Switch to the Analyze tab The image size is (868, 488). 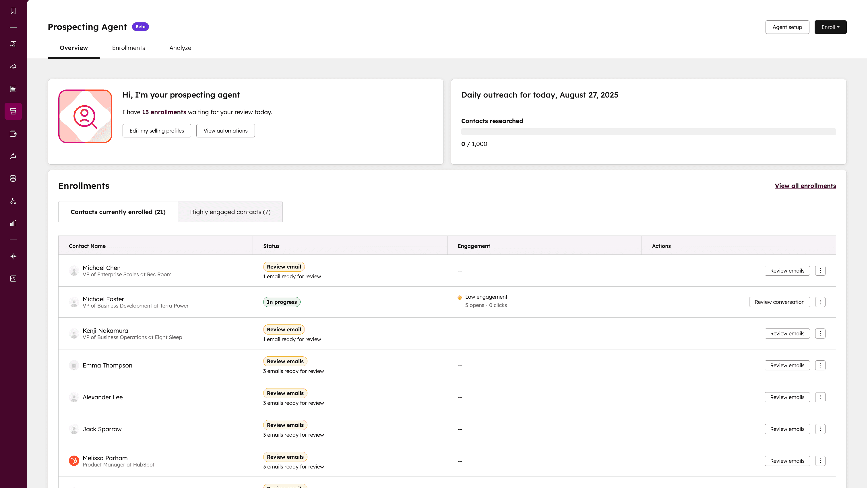tap(180, 48)
